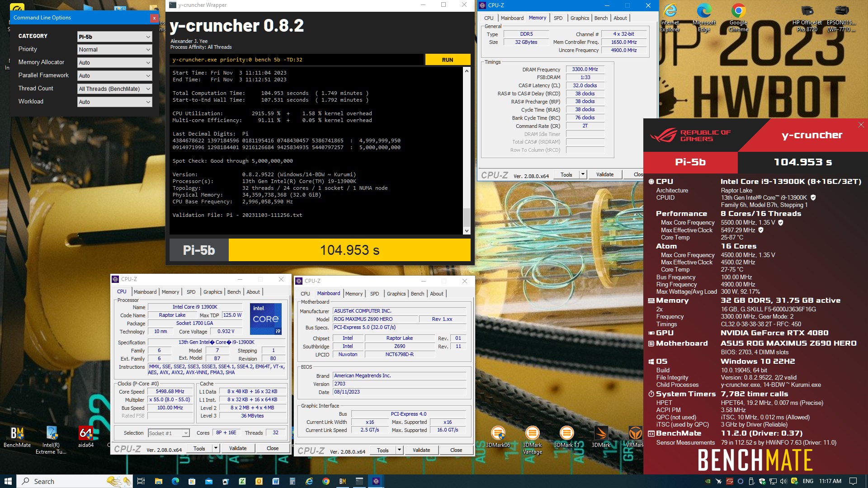The height and width of the screenshot is (488, 868).
Task: Open 3DMark06 desktop shortcut
Action: point(498,436)
